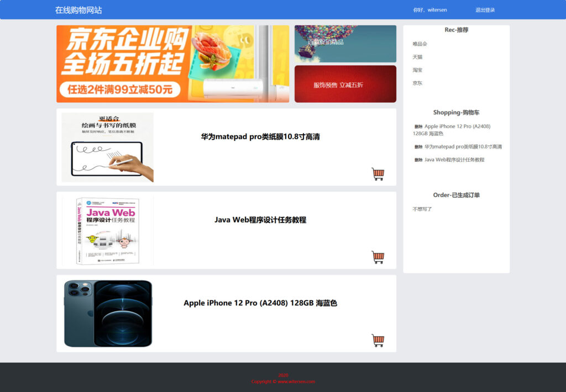Open the 百款促销精品 balloon banner
Viewport: 566px width, 392px height.
point(345,44)
